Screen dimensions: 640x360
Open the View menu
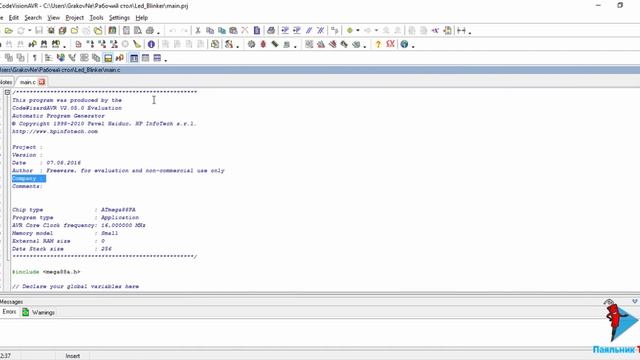point(53,18)
